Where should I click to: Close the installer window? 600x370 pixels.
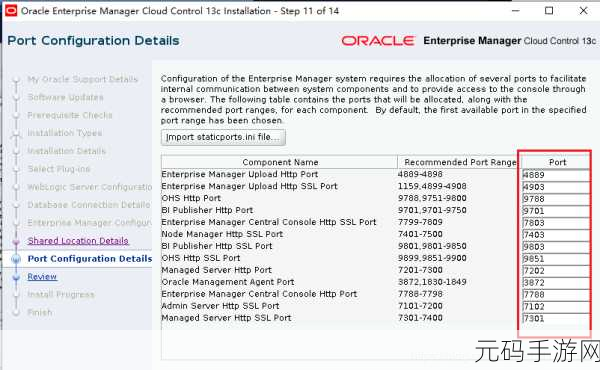(583, 11)
